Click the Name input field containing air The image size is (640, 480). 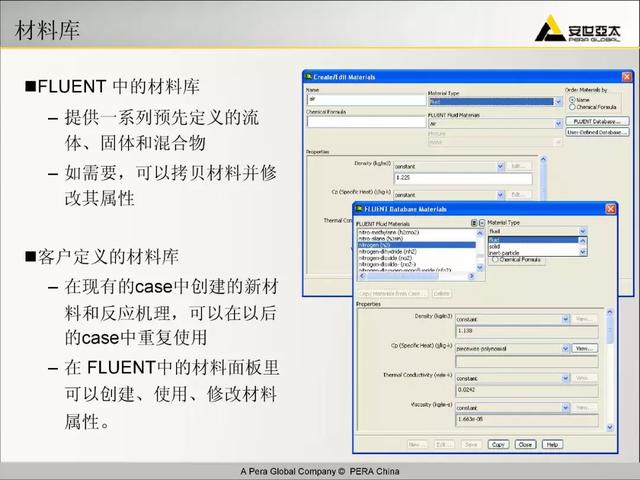(x=366, y=100)
